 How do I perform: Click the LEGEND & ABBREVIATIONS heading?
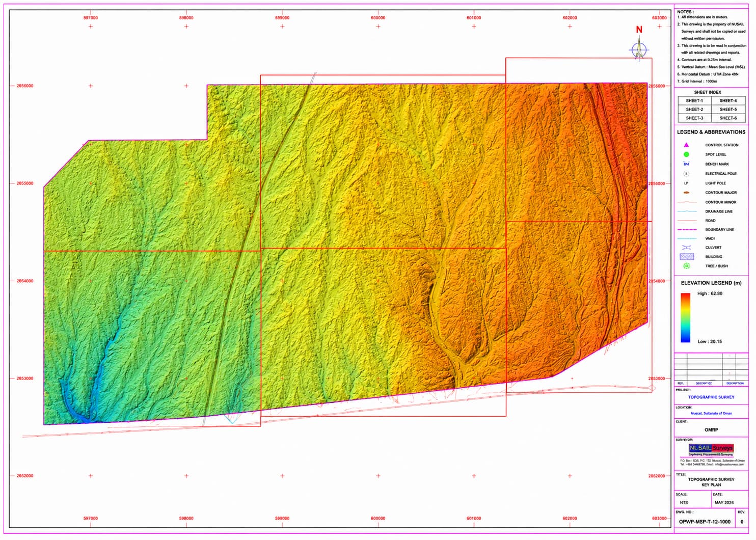(711, 132)
